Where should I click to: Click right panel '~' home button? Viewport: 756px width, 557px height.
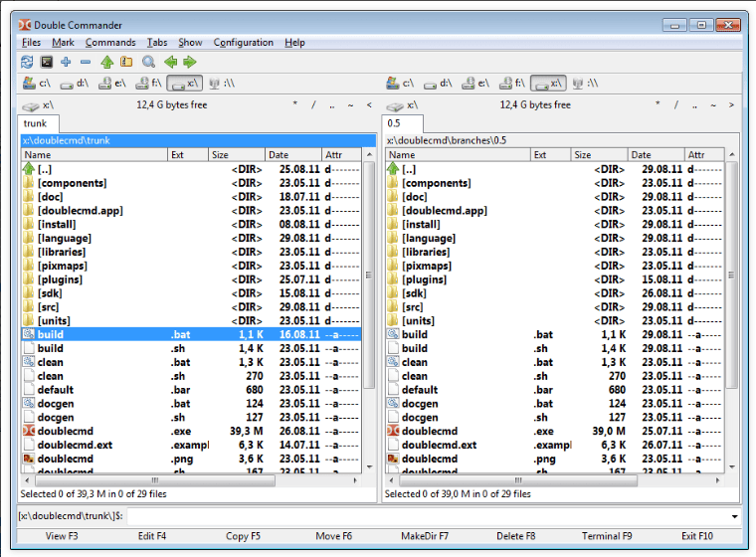click(x=713, y=104)
